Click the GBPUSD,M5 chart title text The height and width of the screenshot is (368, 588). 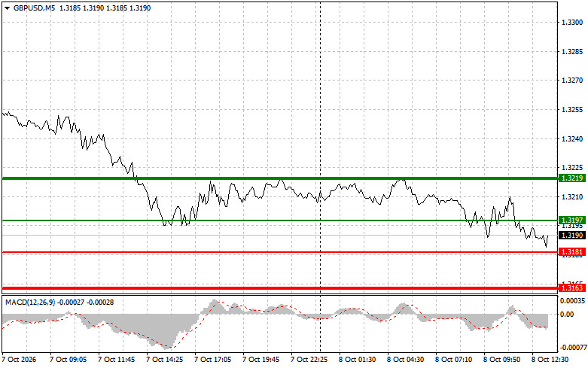click(x=34, y=8)
